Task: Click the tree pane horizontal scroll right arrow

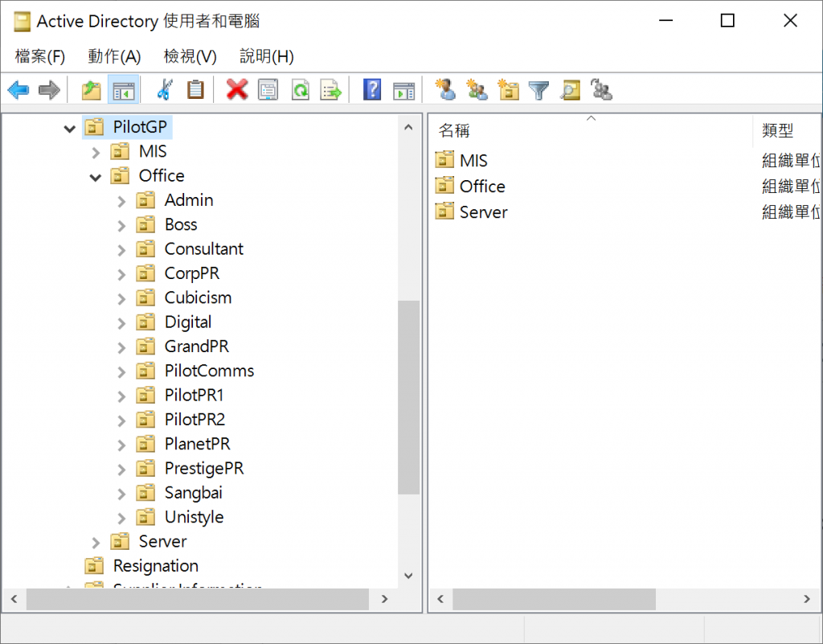Action: point(384,599)
